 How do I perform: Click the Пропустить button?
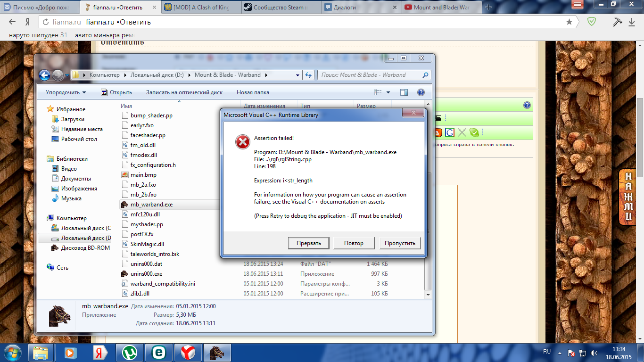[399, 243]
